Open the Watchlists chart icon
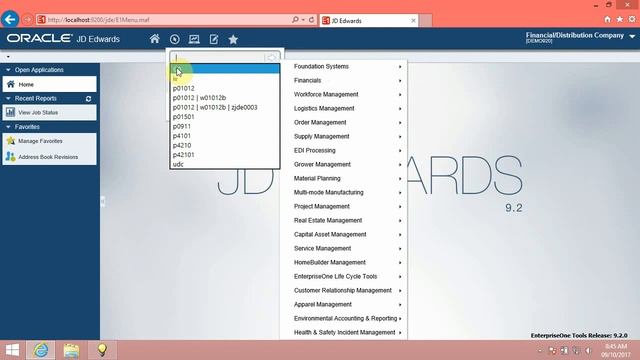This screenshot has width=640, height=360. (x=194, y=39)
